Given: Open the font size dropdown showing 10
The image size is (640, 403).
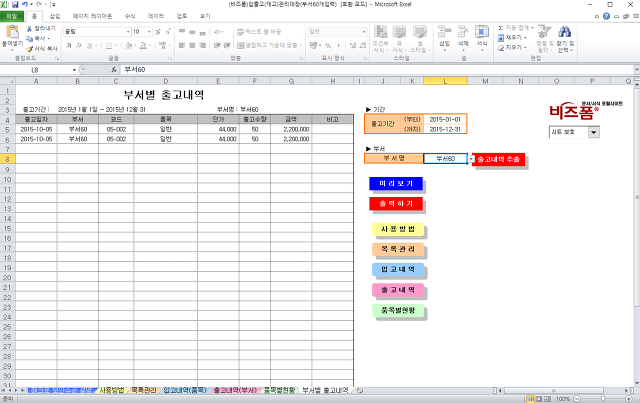Looking at the screenshot, I should [x=149, y=31].
